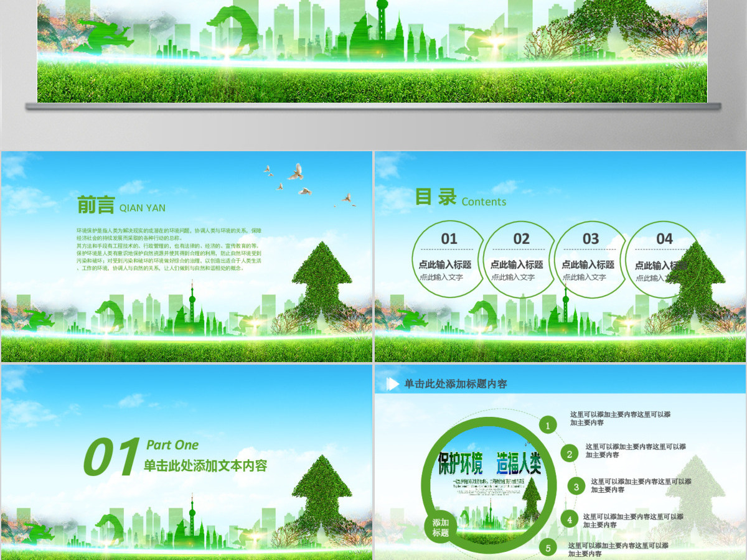The height and width of the screenshot is (560, 747).
Task: Click the numbered bullet 1 green circle
Action: point(548,426)
